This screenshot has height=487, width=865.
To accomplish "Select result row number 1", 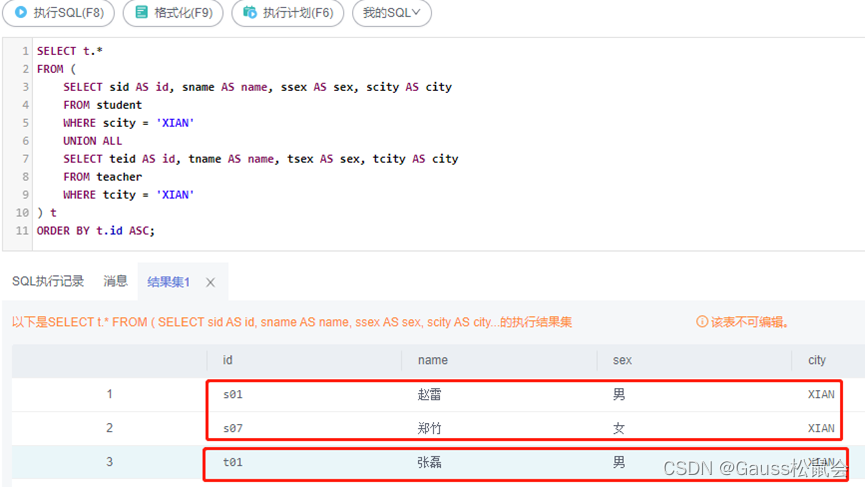I will (109, 394).
